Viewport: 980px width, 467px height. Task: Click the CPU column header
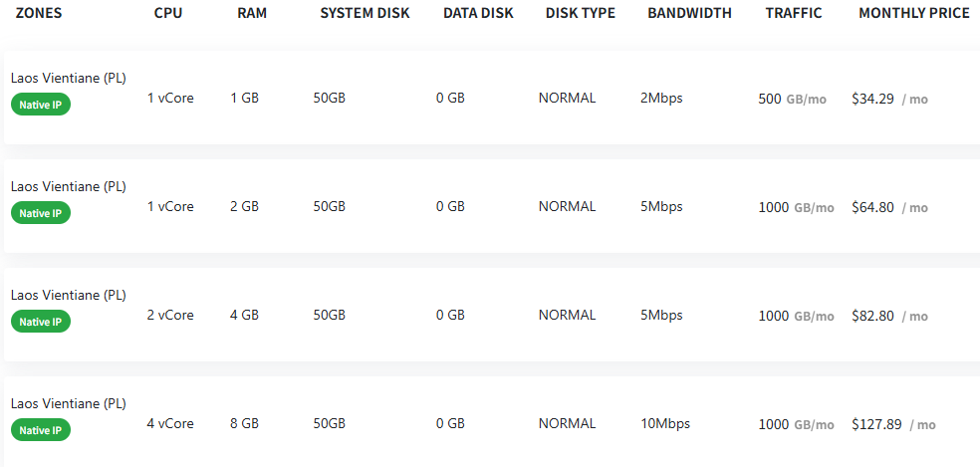coord(168,13)
